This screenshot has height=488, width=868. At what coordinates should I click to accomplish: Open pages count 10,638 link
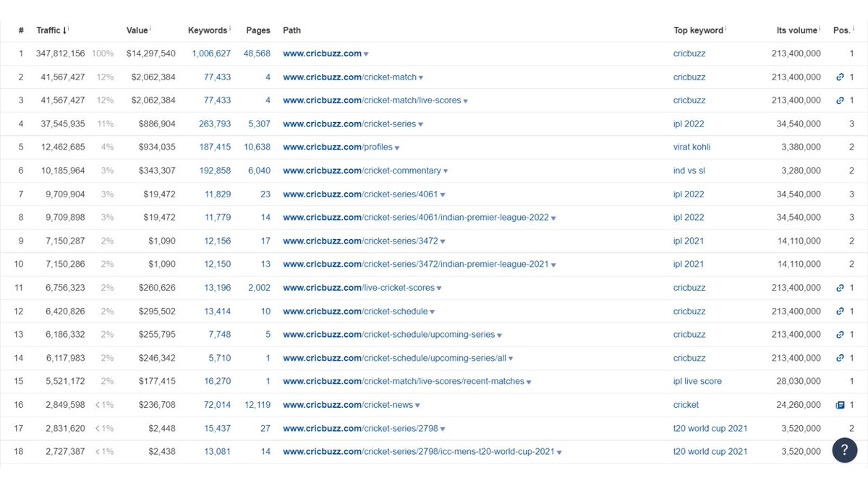[257, 147]
